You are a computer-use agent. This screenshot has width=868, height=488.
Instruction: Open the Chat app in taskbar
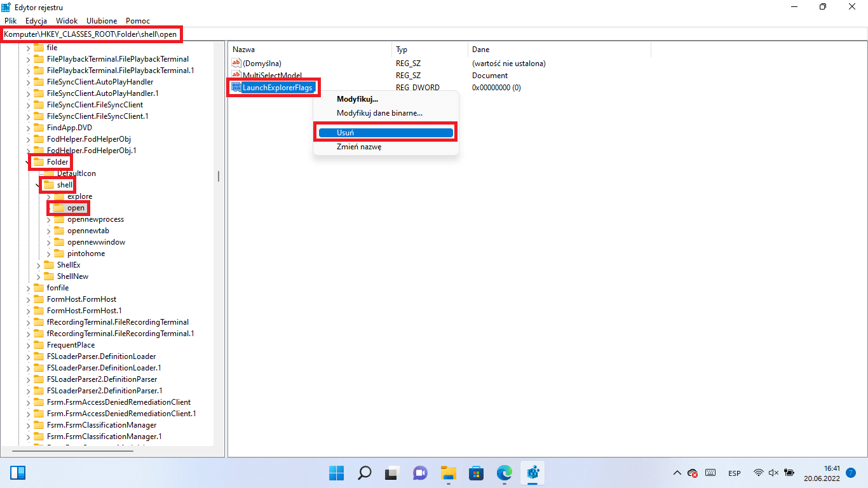(420, 473)
